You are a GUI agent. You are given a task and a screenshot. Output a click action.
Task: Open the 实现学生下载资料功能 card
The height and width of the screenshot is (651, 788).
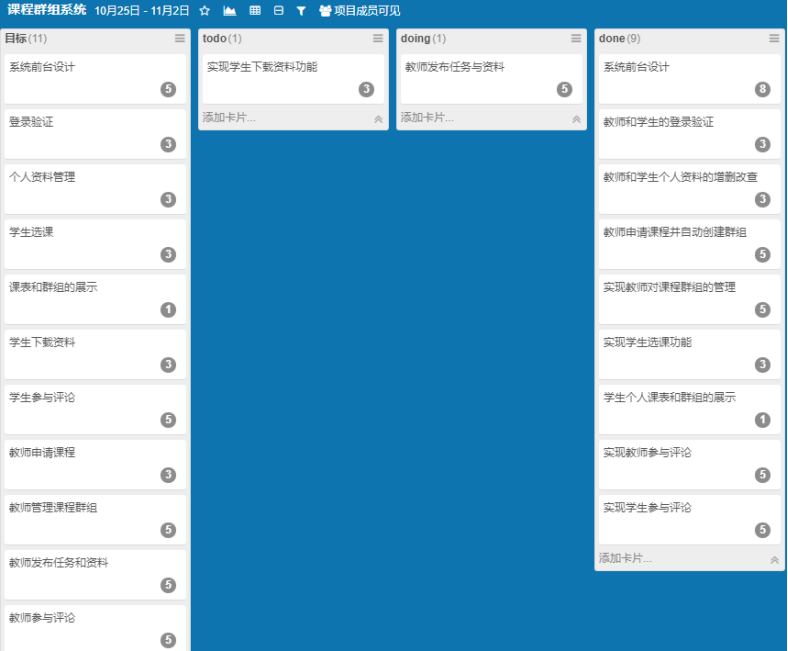click(293, 79)
